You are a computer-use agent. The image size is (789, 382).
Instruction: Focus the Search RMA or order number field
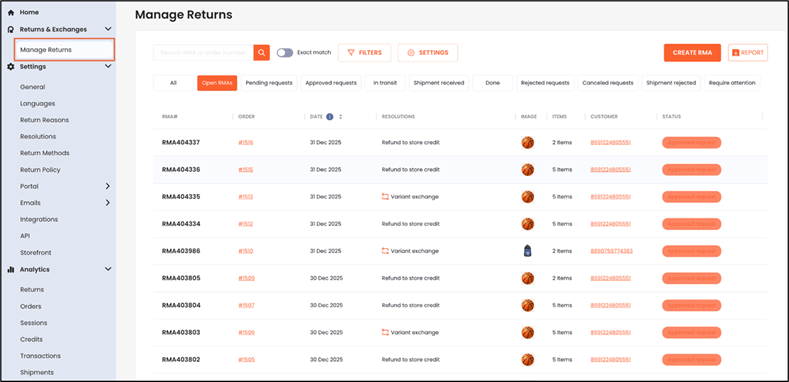point(203,52)
